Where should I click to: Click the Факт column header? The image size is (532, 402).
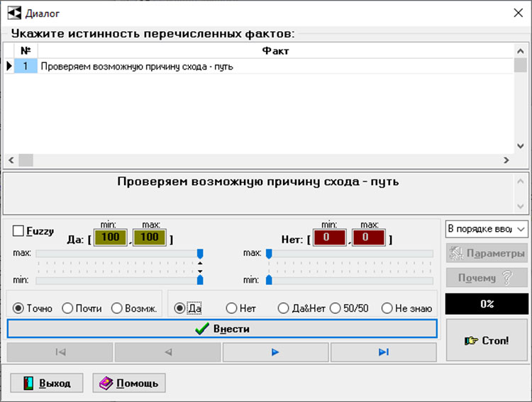tap(275, 51)
